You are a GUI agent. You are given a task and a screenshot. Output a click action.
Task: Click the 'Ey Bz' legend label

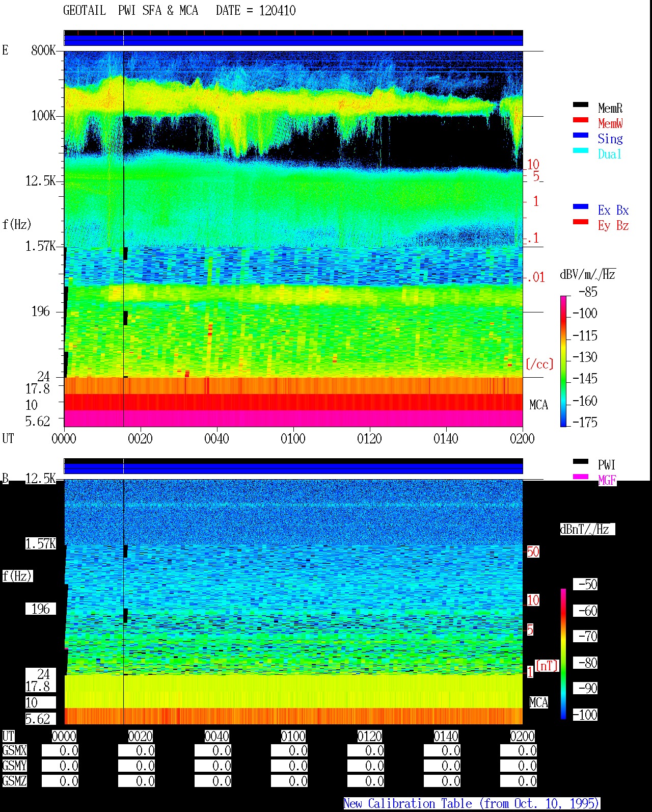tap(613, 225)
